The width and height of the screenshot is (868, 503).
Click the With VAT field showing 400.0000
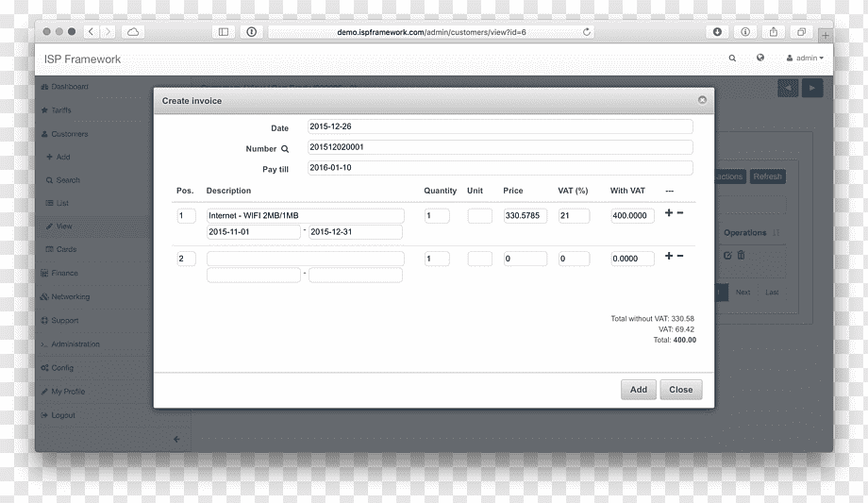click(x=632, y=215)
